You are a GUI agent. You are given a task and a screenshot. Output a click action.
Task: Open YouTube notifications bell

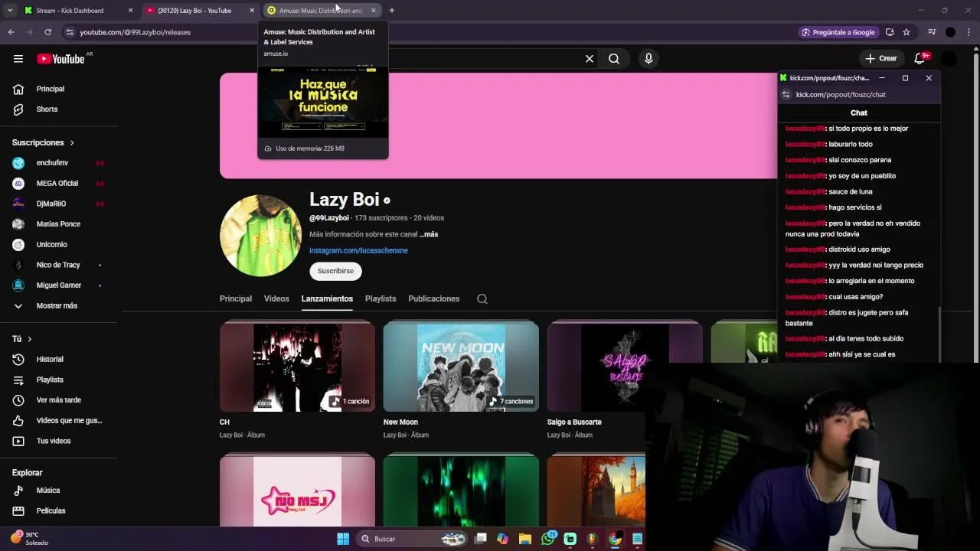click(920, 58)
